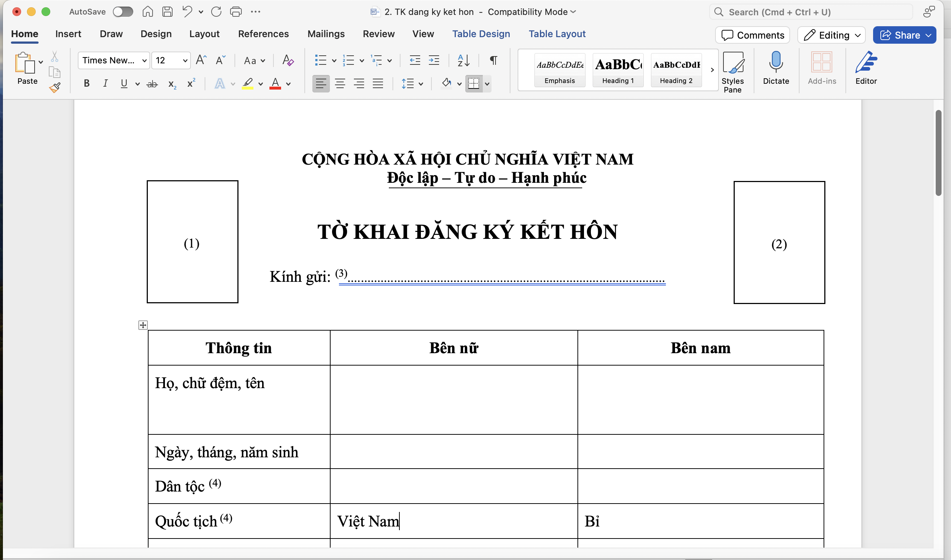
Task: Open the font size dropdown showing 12
Action: pyautogui.click(x=185, y=60)
